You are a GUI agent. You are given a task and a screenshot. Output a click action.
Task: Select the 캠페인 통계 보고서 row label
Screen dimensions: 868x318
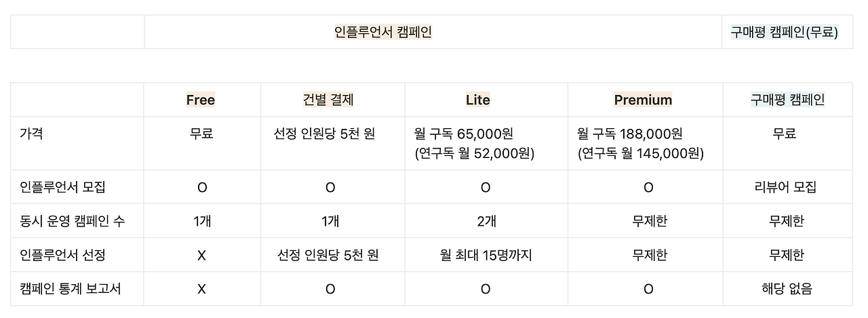pos(77,289)
